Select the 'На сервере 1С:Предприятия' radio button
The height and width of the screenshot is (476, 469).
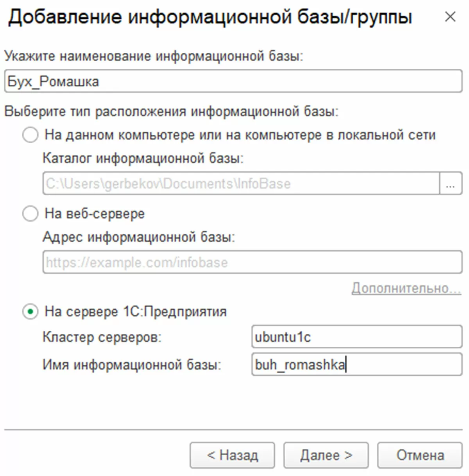click(30, 312)
